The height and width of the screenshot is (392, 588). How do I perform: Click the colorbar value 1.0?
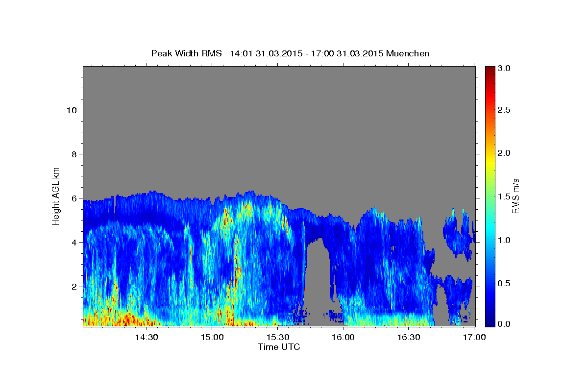pyautogui.click(x=504, y=240)
